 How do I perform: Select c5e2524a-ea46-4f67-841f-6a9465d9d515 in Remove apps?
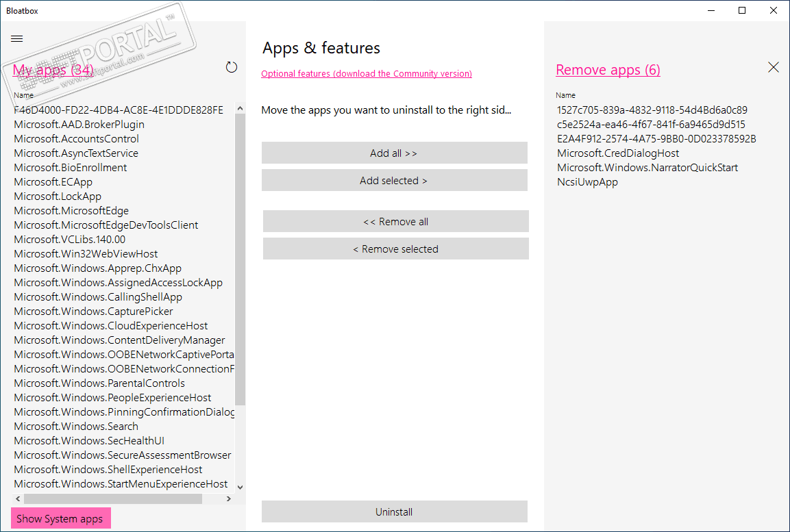(x=651, y=125)
